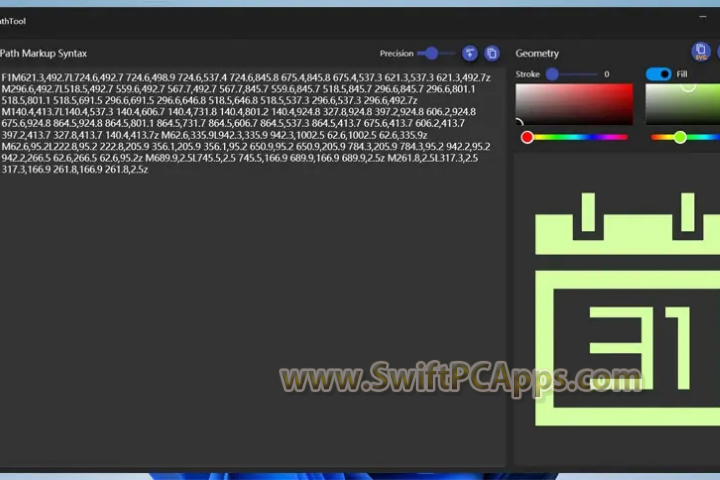The image size is (720, 480).
Task: Minimize the PathTool window
Action: [x=703, y=17]
